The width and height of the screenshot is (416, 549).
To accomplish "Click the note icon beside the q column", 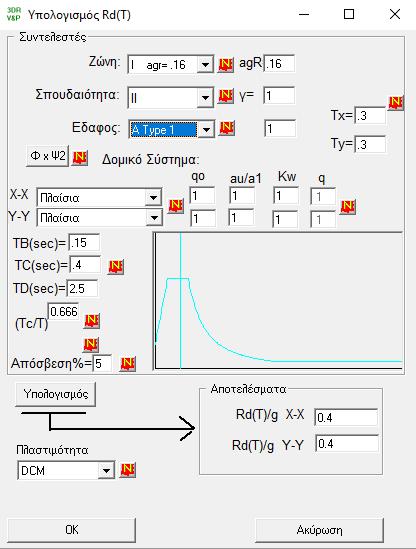I will tap(348, 206).
